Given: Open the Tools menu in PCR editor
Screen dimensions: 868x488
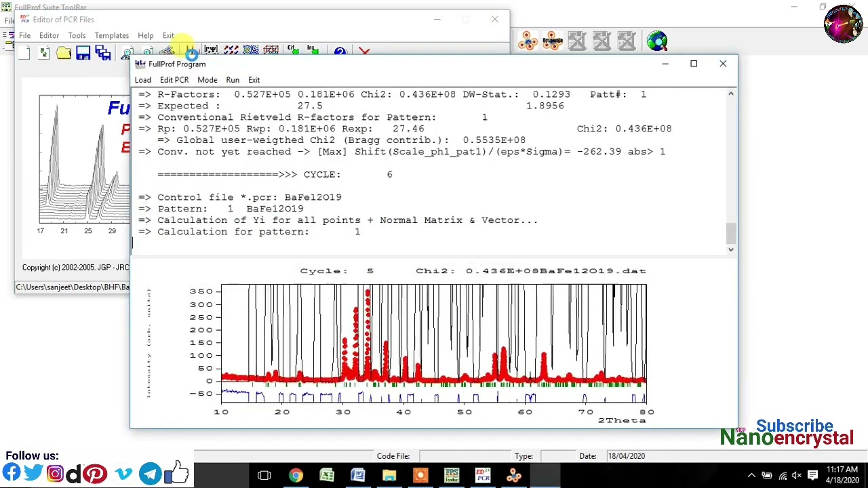Looking at the screenshot, I should pos(77,35).
